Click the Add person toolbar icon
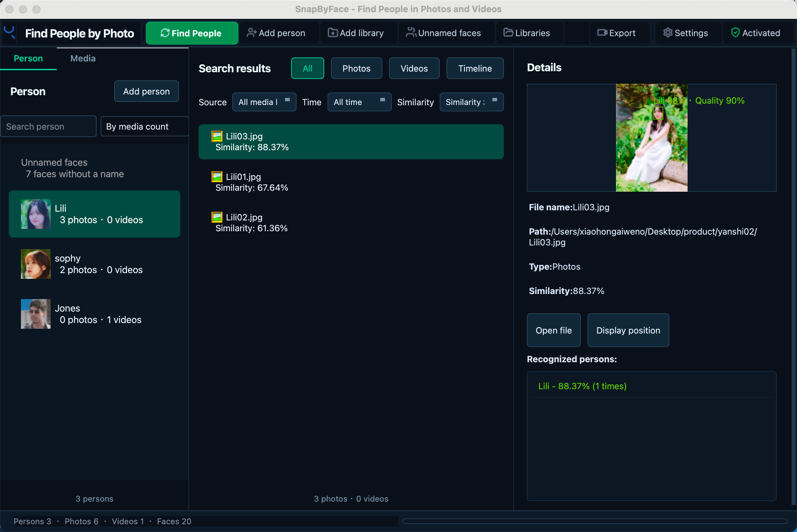The width and height of the screenshot is (797, 532). click(x=252, y=33)
